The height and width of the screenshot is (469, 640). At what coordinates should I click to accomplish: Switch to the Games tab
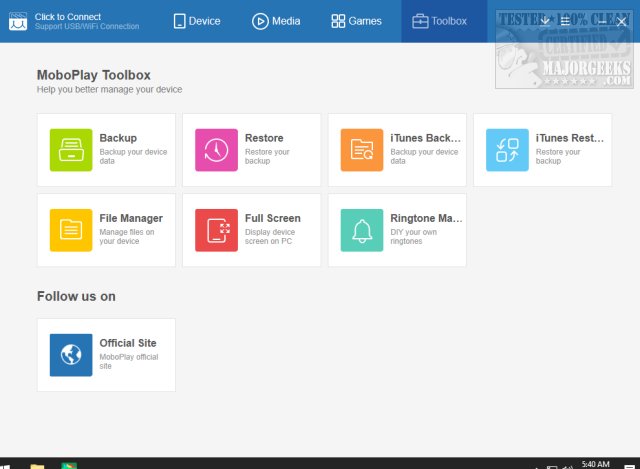tap(356, 21)
